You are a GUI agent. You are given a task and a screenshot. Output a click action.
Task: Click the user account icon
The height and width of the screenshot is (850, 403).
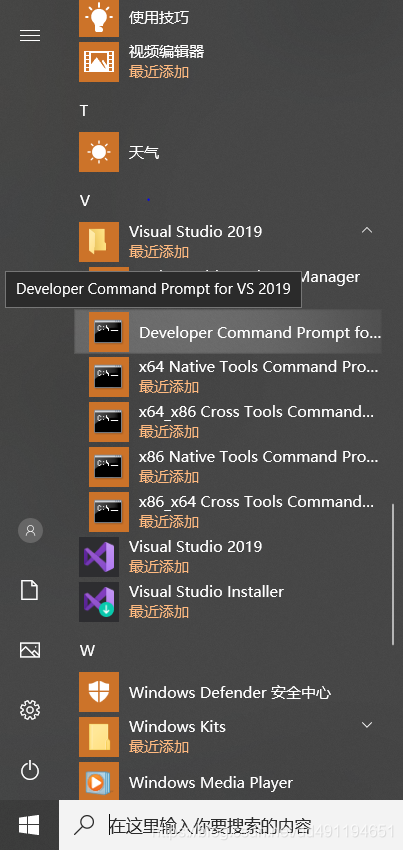(x=30, y=530)
